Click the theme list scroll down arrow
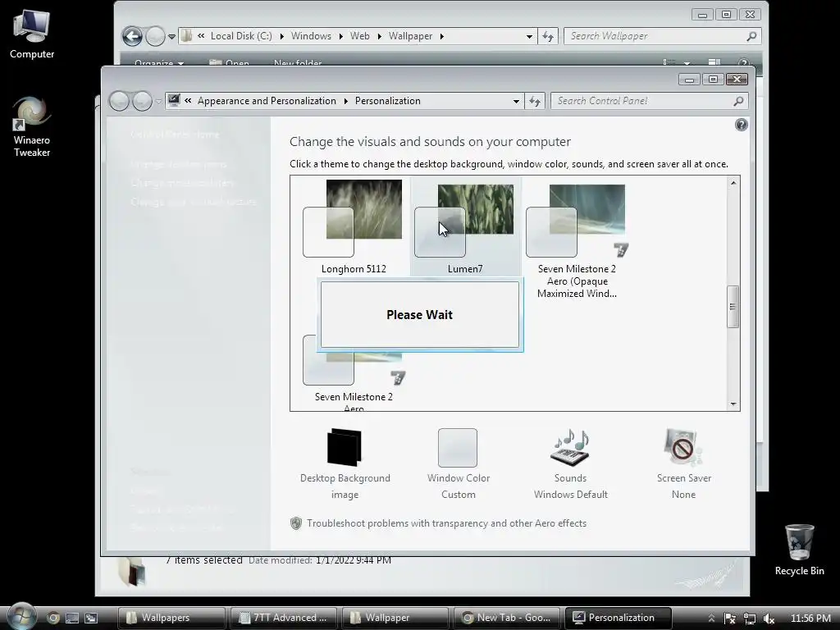The image size is (840, 630). click(x=733, y=404)
